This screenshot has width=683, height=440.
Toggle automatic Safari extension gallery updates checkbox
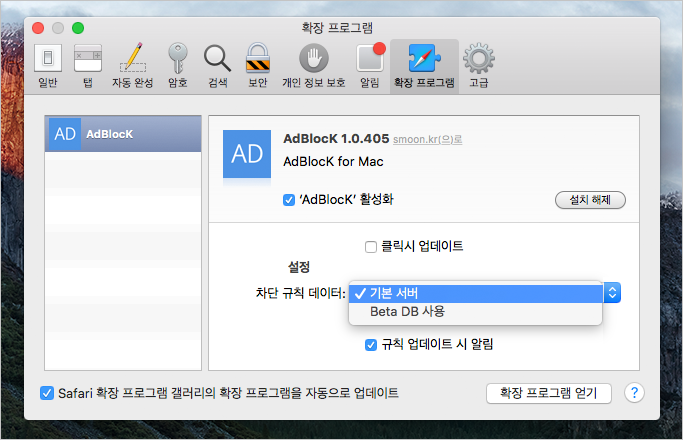tap(47, 393)
